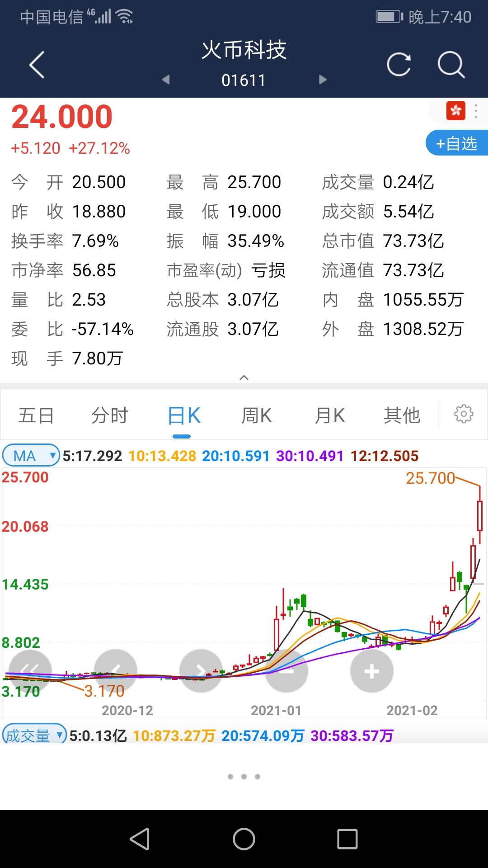Screen dimensions: 488x868
Task: Open the 成交量 indicator dropdown
Action: pyautogui.click(x=34, y=735)
